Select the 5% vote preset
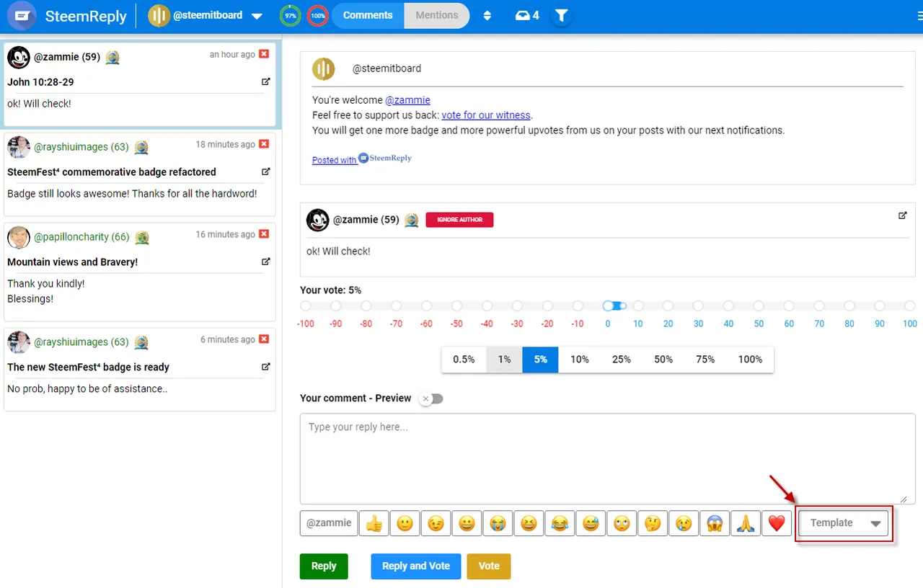The width and height of the screenshot is (923, 588). [540, 360]
